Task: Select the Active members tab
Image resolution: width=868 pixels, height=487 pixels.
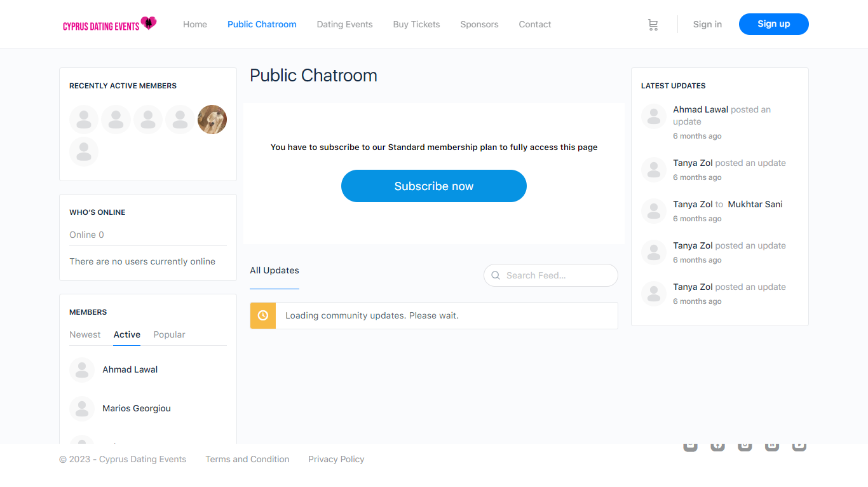Action: click(127, 334)
